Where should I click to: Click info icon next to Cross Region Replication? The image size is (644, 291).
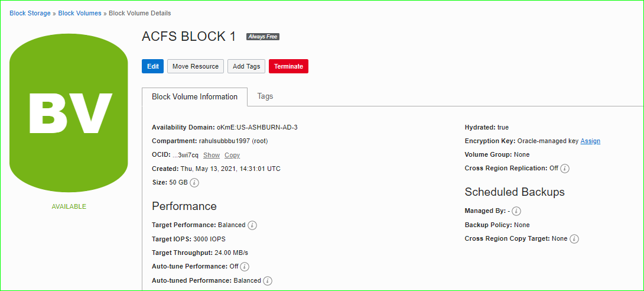click(x=565, y=169)
